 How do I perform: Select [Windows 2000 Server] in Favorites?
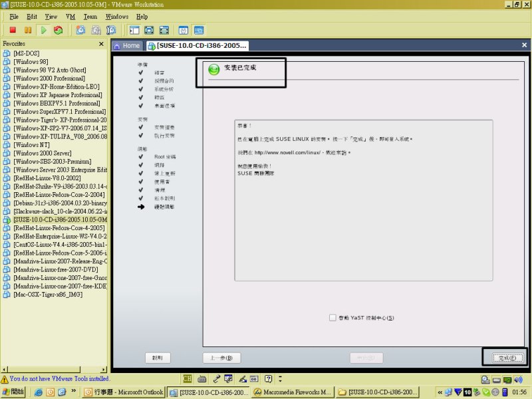(43, 153)
